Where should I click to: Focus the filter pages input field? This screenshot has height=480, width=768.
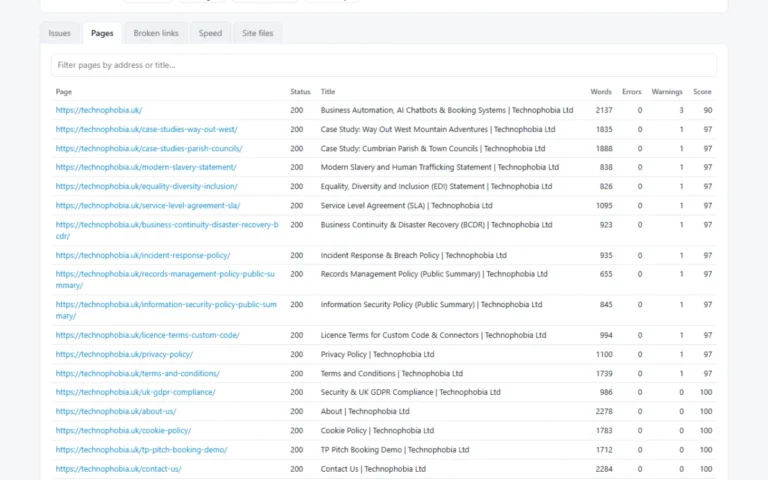(x=384, y=65)
